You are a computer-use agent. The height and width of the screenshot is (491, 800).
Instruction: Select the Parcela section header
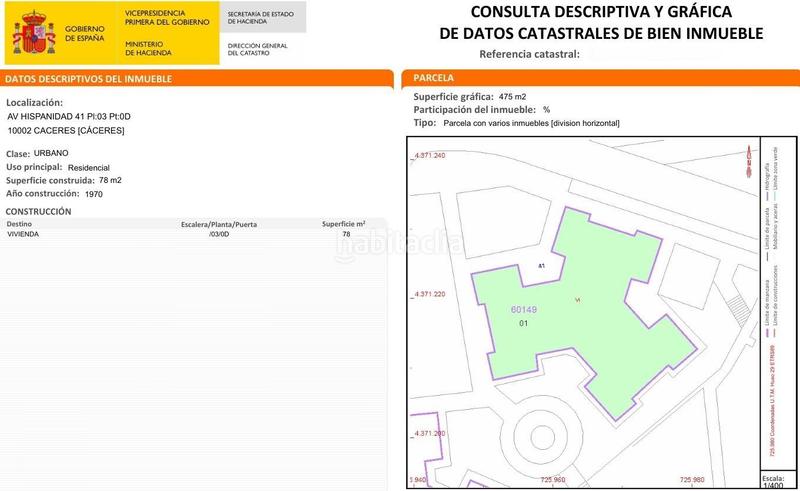(x=433, y=78)
